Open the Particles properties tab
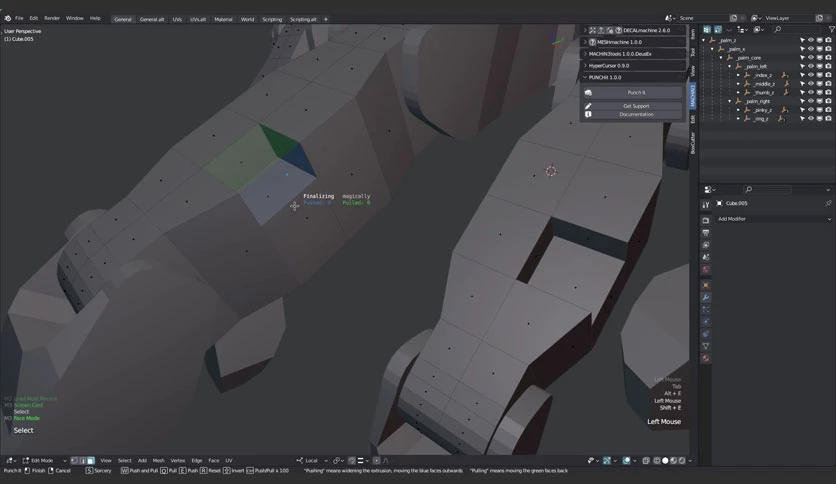This screenshot has width=836, height=484. point(705,310)
